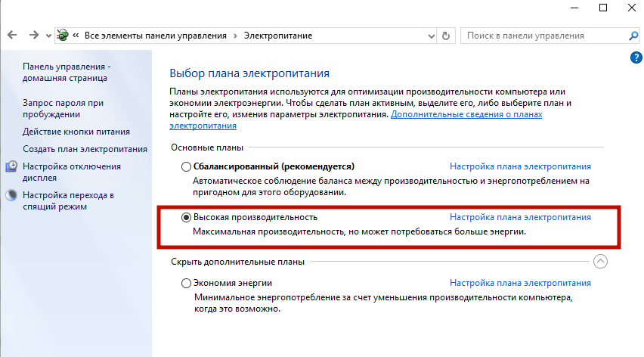Open 'Действие кнопки питания'

[x=76, y=132]
